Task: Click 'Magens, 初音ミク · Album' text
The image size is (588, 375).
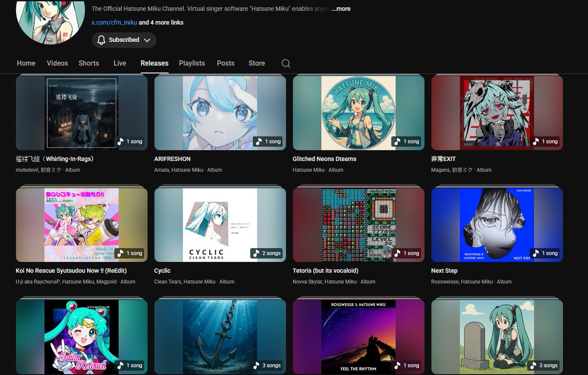Action: pos(461,170)
